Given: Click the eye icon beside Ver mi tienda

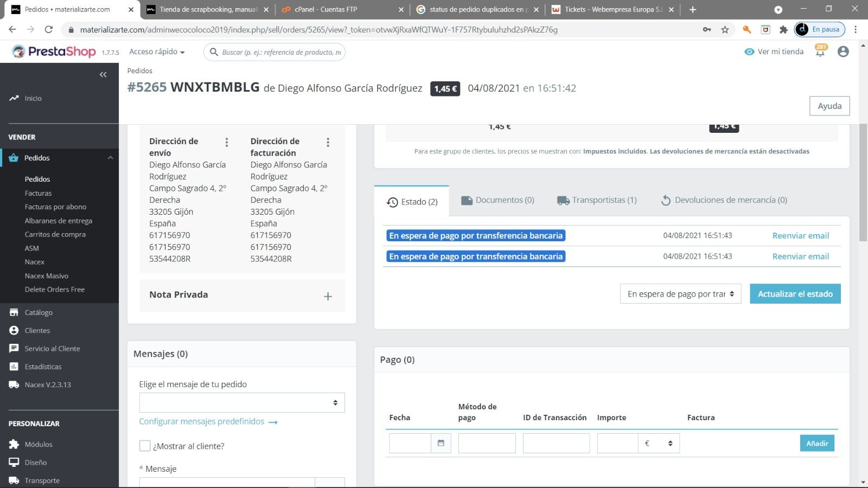Looking at the screenshot, I should pos(749,52).
